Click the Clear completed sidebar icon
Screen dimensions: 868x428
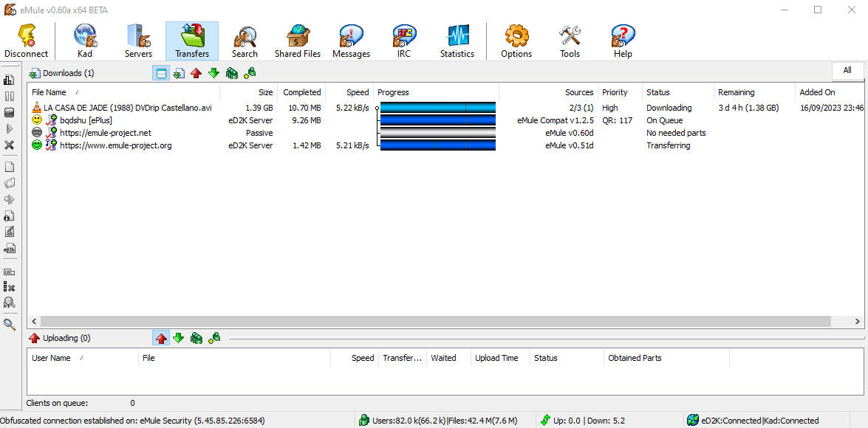click(10, 286)
